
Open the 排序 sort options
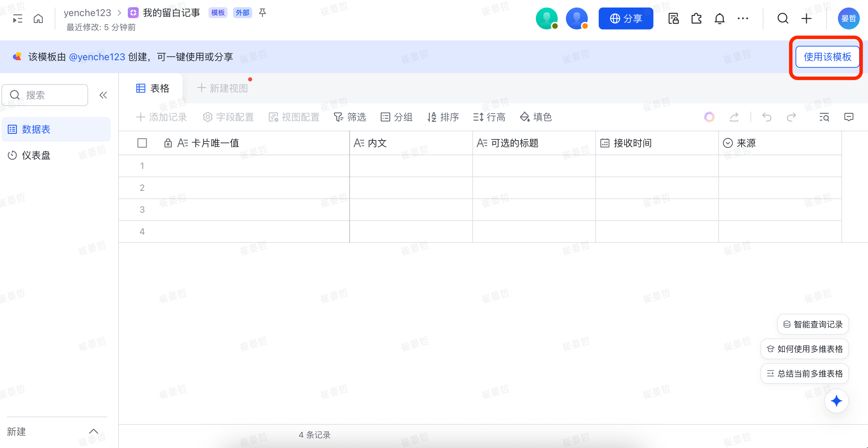click(x=443, y=117)
